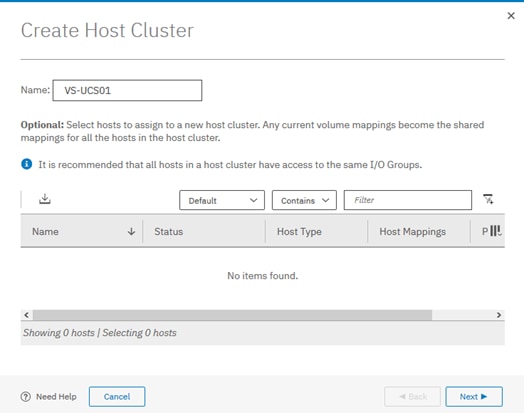Sort by the Host Type column header
The image size is (524, 413).
point(299,232)
